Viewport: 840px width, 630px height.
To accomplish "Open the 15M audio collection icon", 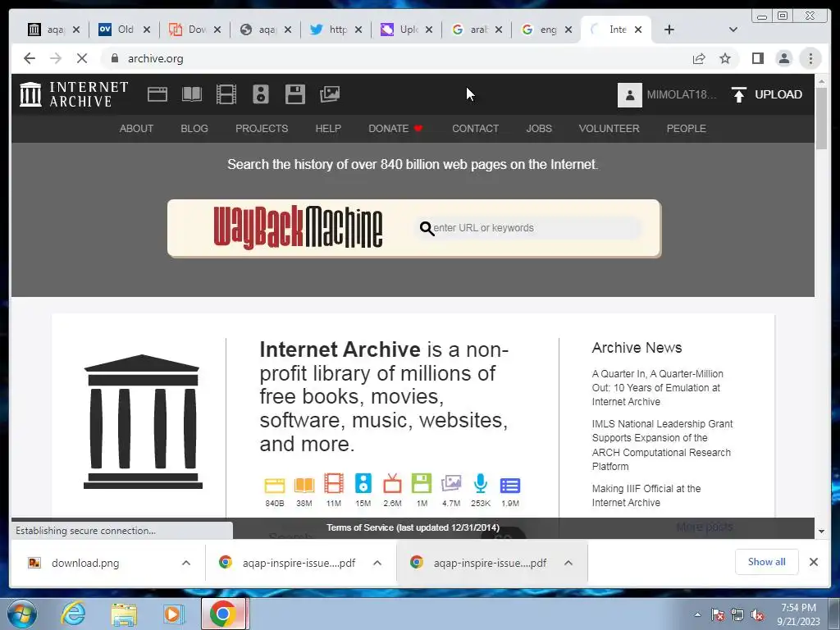I will point(363,483).
